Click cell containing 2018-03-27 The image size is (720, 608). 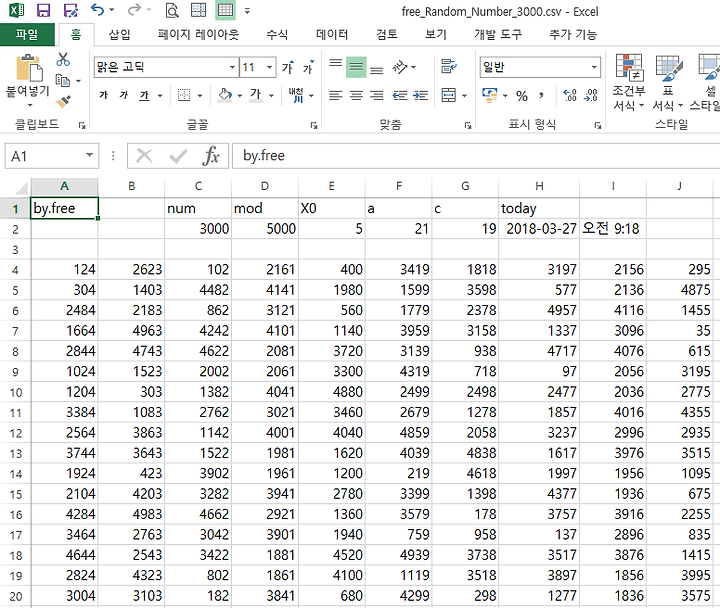[x=539, y=229]
